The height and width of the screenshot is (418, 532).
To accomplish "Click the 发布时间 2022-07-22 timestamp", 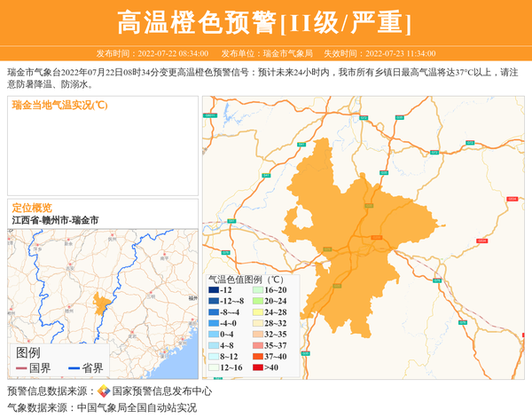I will [152, 53].
